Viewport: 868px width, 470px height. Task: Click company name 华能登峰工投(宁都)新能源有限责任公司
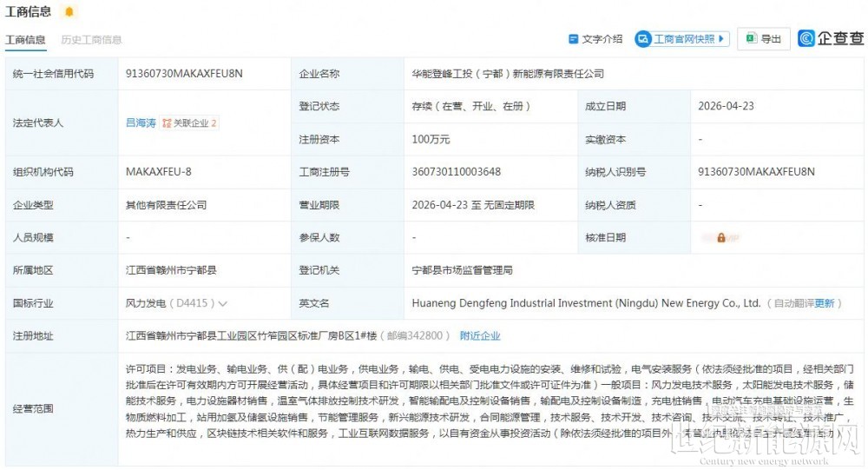click(x=507, y=74)
